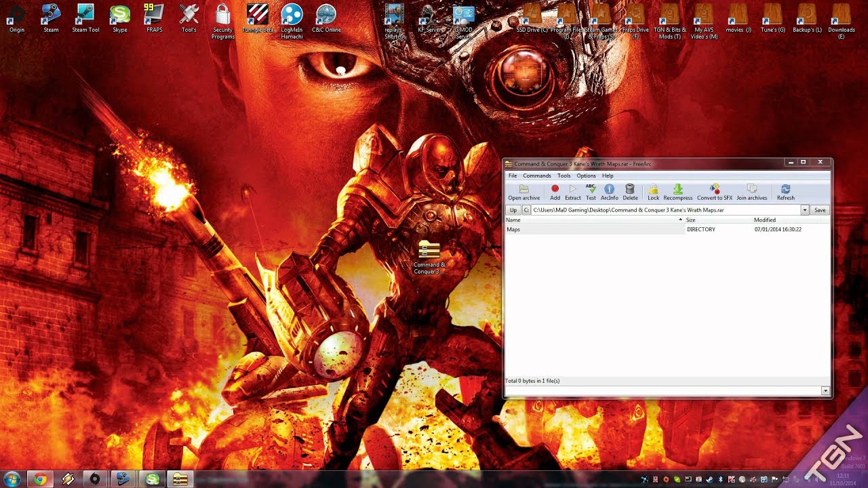Select the Backup's (L) drive shortcut
The height and width of the screenshot is (488, 868).
[x=807, y=18]
